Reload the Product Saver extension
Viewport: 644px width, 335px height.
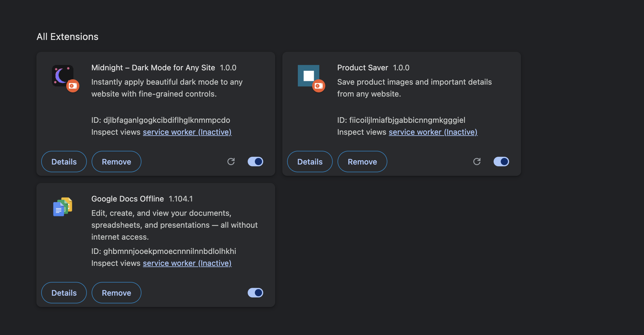pos(477,162)
